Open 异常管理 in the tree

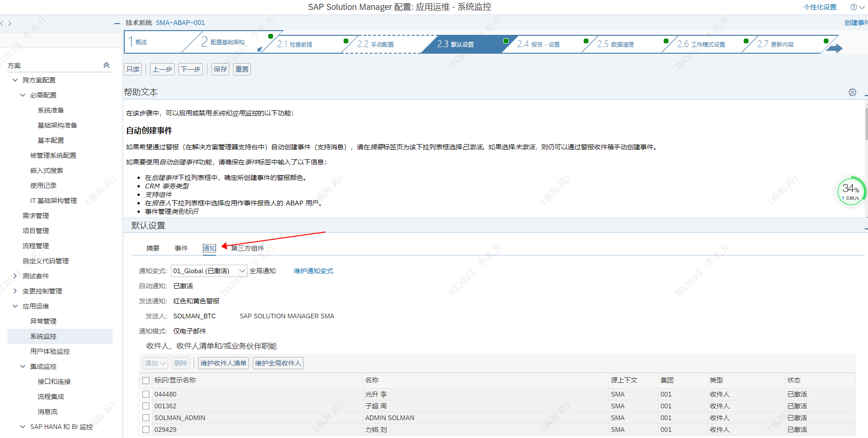coord(43,321)
